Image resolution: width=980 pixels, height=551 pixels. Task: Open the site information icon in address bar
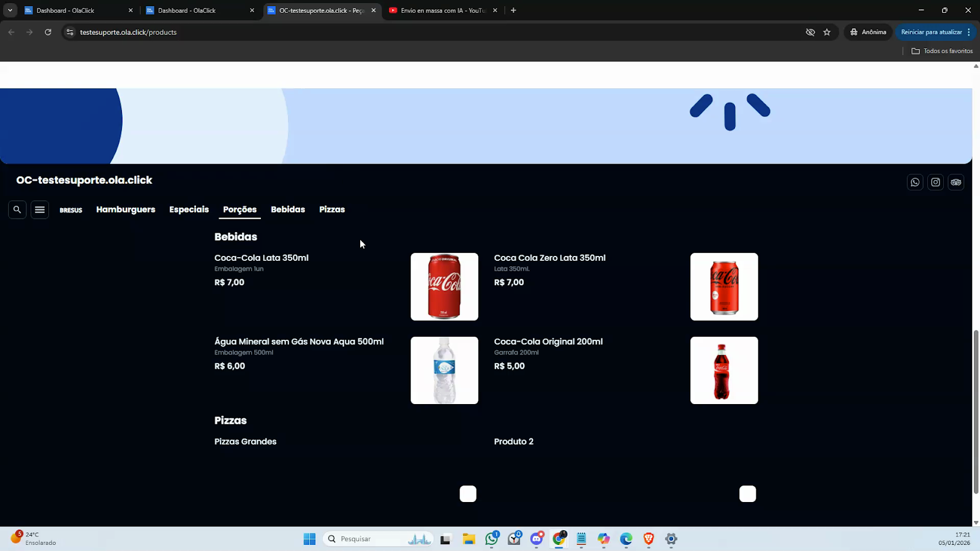pyautogui.click(x=70, y=32)
